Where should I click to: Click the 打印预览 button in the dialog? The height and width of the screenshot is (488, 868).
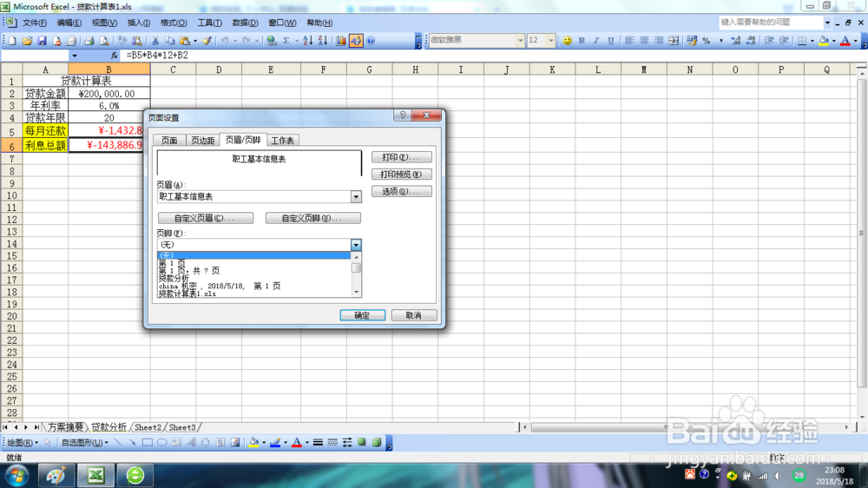(x=401, y=175)
